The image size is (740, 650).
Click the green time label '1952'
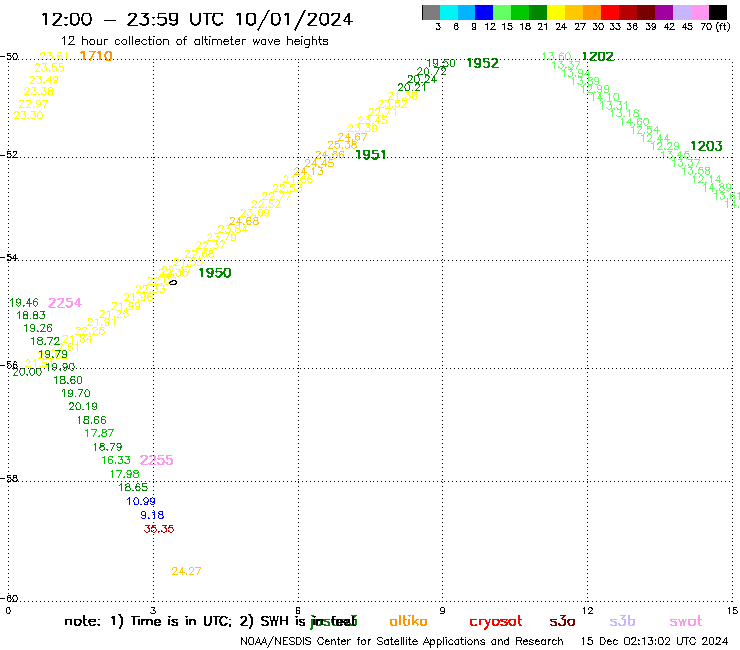482,63
